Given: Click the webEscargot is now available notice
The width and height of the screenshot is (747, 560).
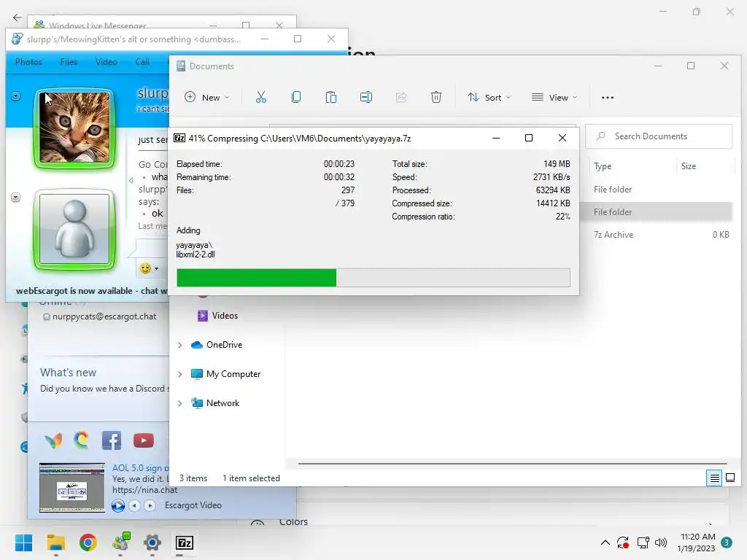Looking at the screenshot, I should tap(91, 290).
